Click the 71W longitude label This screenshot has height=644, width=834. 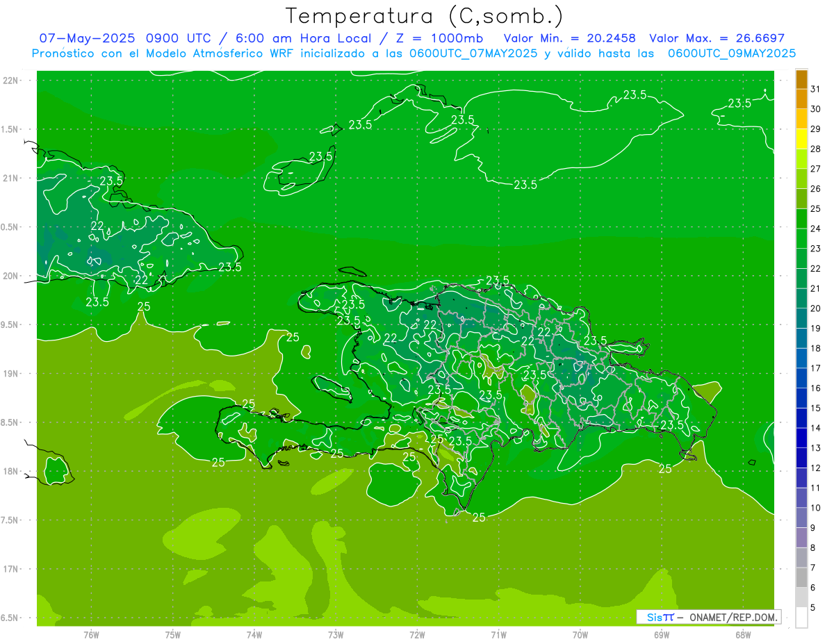(498, 635)
